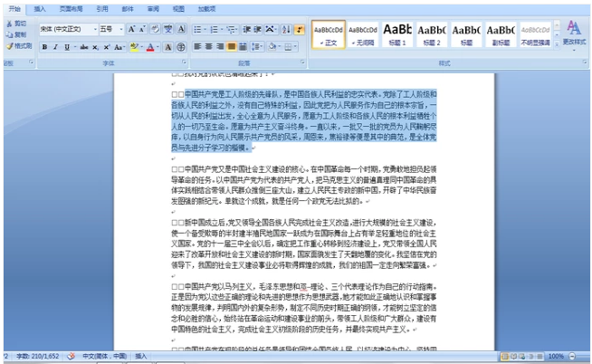
Task: Click the grow font icon
Action: click(131, 29)
